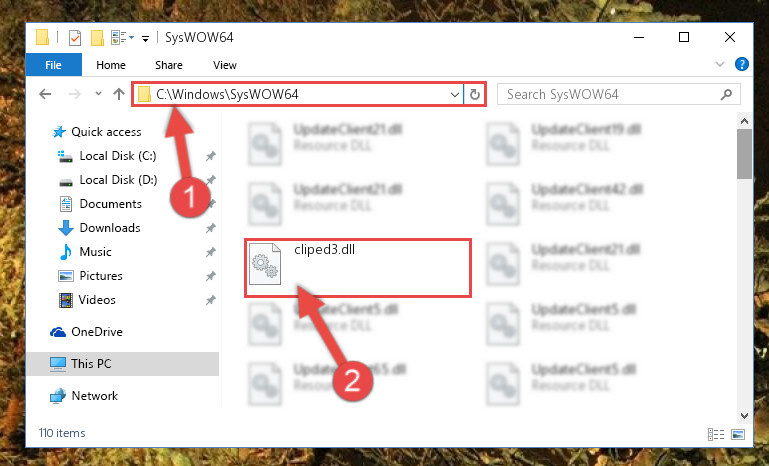
Task: Click the Refresh button beside the address bar
Action: click(x=474, y=94)
